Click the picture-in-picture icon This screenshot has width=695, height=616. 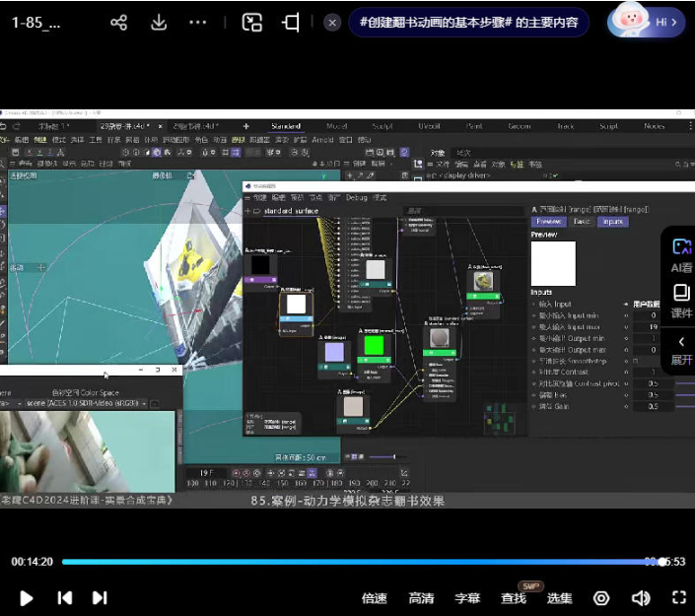click(252, 23)
